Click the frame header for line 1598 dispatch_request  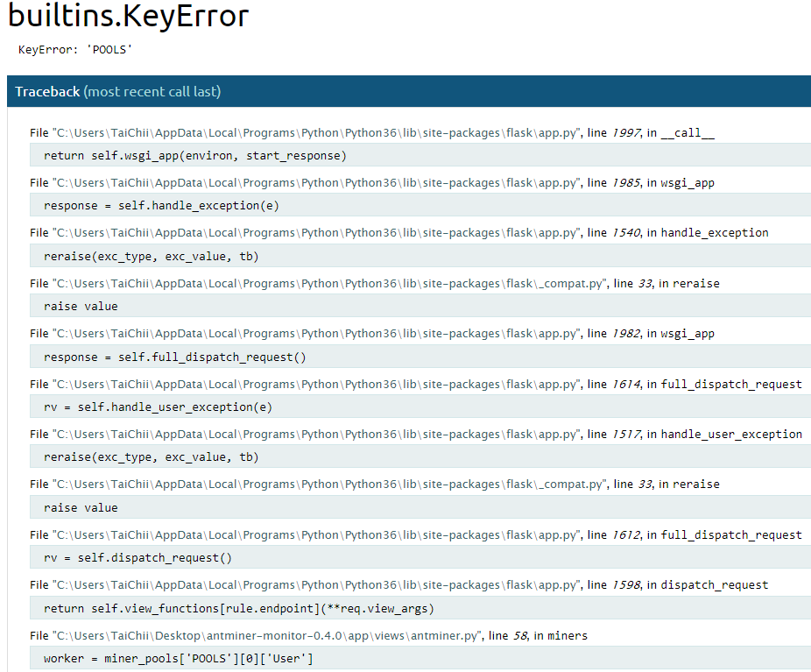[398, 585]
